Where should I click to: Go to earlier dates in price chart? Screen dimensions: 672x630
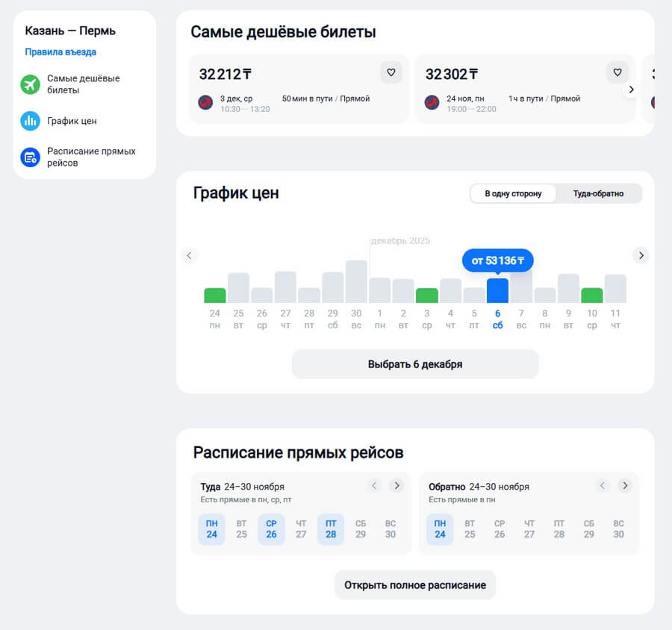pyautogui.click(x=189, y=255)
